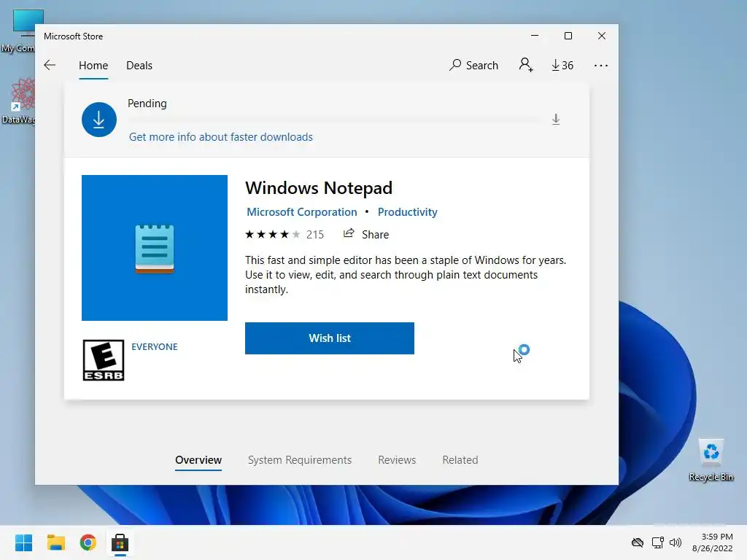Maximize the Microsoft Store window
This screenshot has height=560, width=747.
pos(568,36)
